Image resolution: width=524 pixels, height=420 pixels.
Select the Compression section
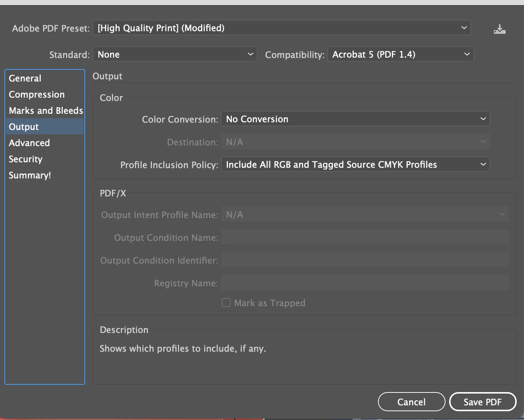44,94
